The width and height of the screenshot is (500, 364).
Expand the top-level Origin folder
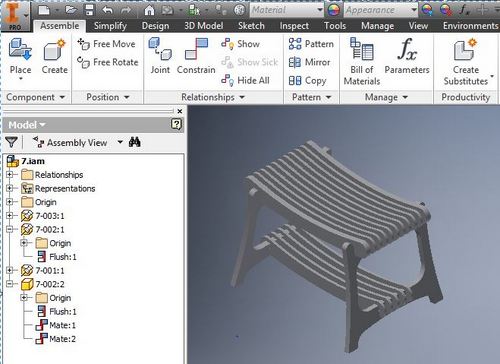10,202
